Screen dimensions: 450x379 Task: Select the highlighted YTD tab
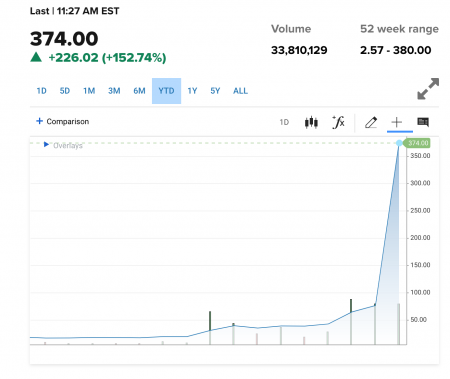coord(166,91)
